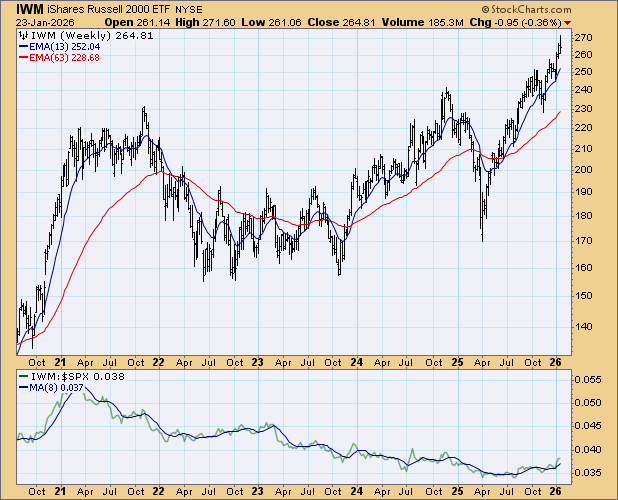Click the Chg -0.95 (-0.36%) value
Screen dimensions: 618x500
pyautogui.click(x=516, y=22)
